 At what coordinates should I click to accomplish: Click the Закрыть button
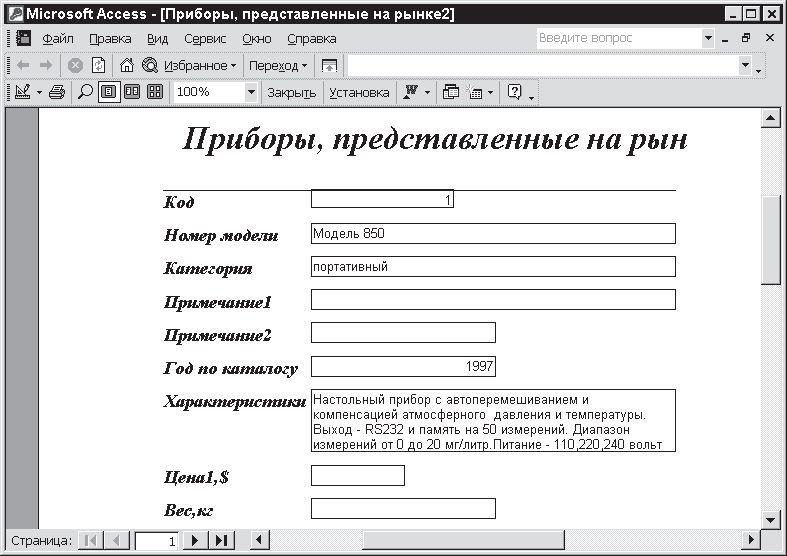[x=291, y=92]
